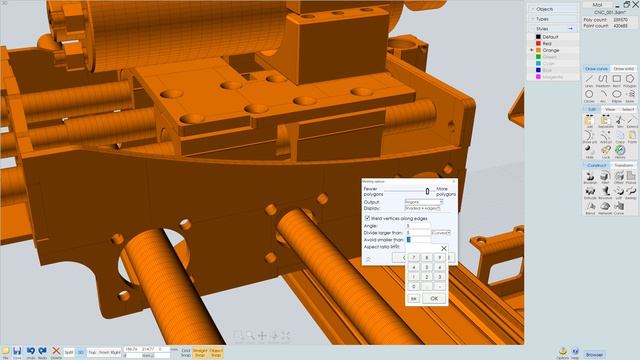Select the Polygon drawing tool
640x360 pixels.
pos(630,80)
